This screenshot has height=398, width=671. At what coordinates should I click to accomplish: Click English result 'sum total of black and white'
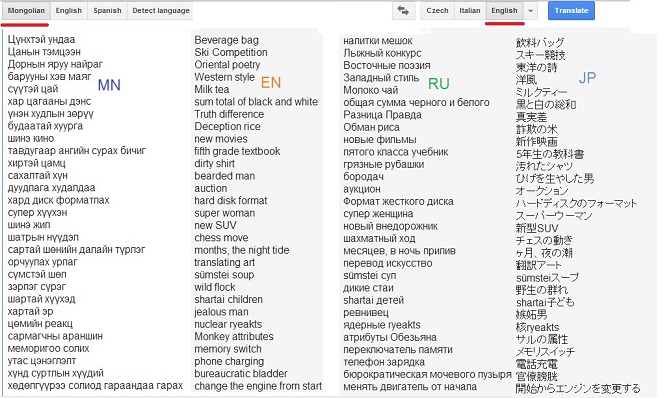256,102
